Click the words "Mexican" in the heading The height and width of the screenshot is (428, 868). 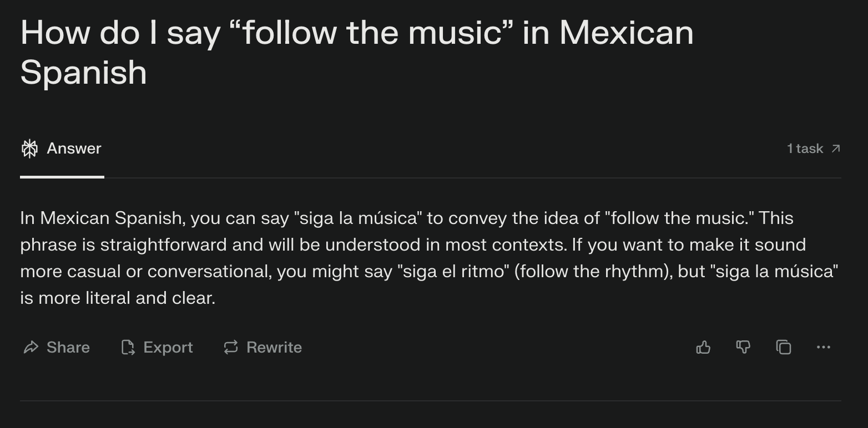(x=626, y=32)
